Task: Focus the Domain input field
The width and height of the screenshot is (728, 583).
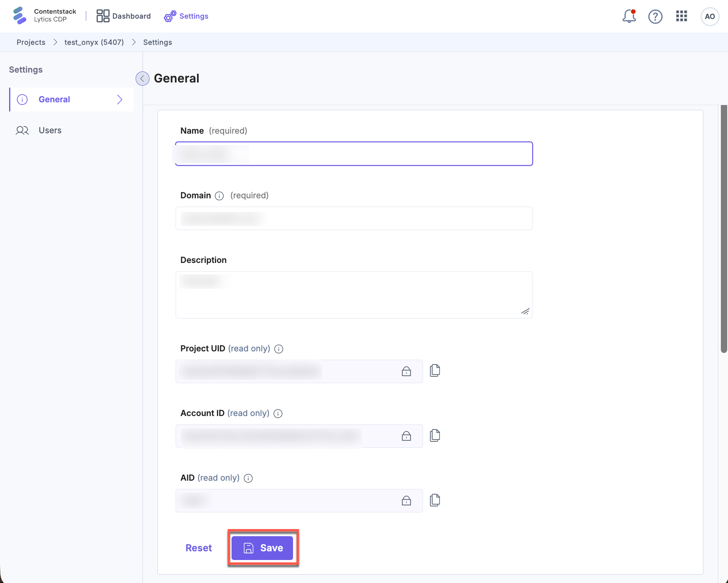Action: click(354, 218)
